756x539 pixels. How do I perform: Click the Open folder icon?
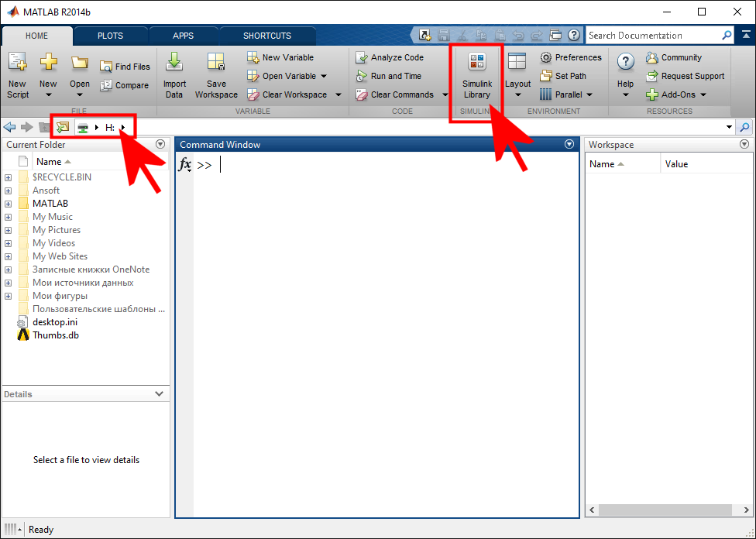tap(80, 64)
